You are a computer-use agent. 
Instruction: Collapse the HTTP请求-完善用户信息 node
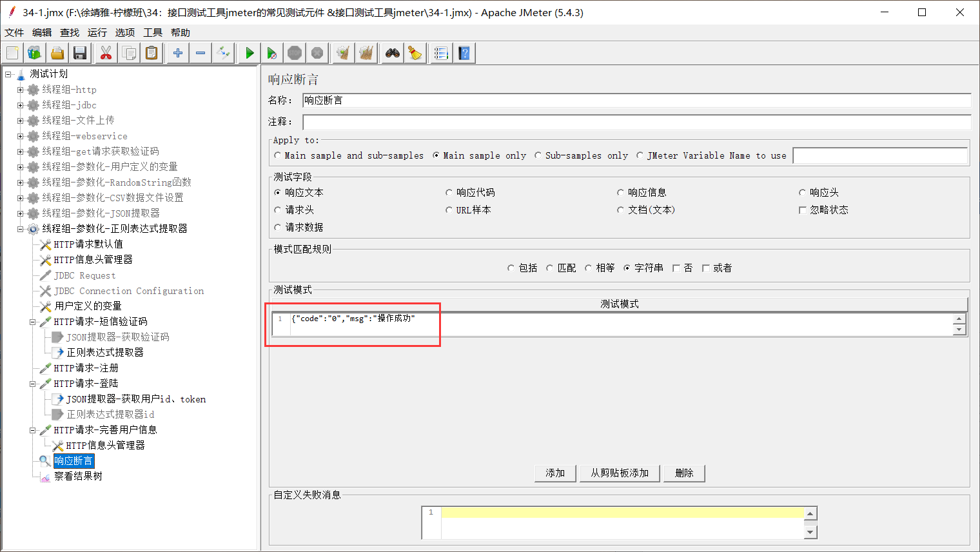click(x=32, y=430)
